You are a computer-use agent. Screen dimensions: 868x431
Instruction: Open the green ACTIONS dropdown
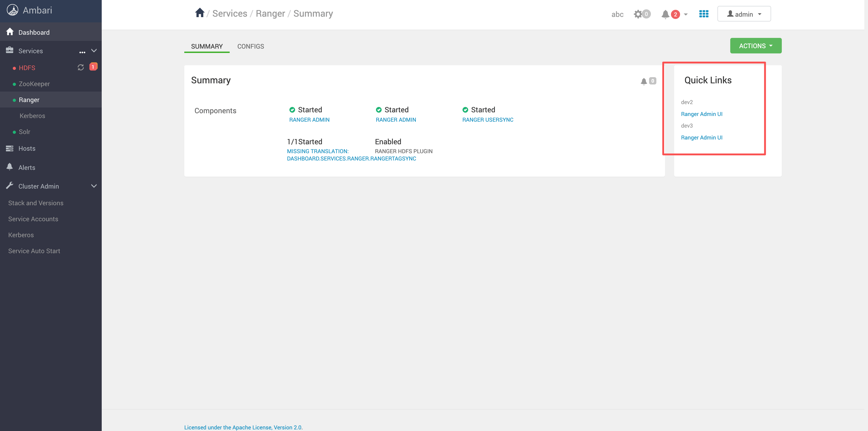(x=756, y=45)
